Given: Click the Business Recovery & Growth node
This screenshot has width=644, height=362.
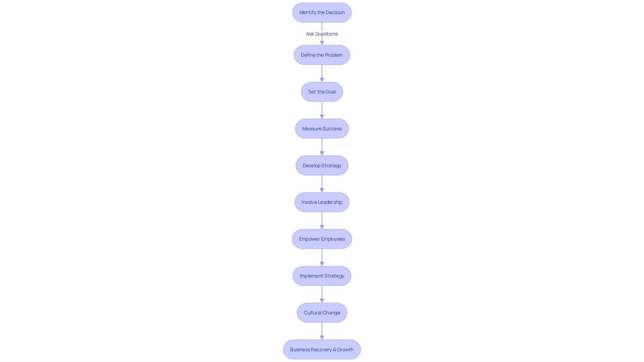Looking at the screenshot, I should (322, 349).
